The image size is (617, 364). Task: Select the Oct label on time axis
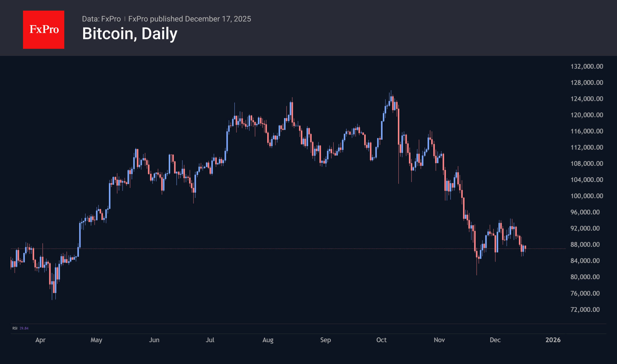coord(381,340)
